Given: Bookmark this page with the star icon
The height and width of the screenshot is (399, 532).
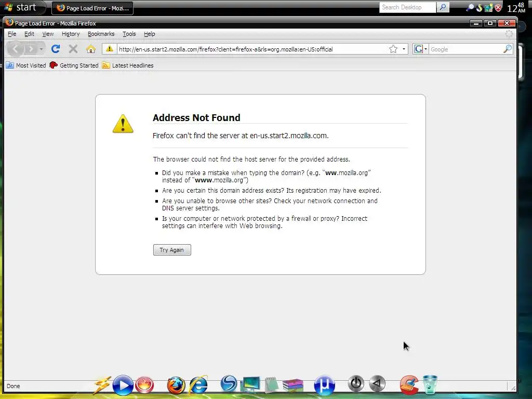Looking at the screenshot, I should coord(393,49).
